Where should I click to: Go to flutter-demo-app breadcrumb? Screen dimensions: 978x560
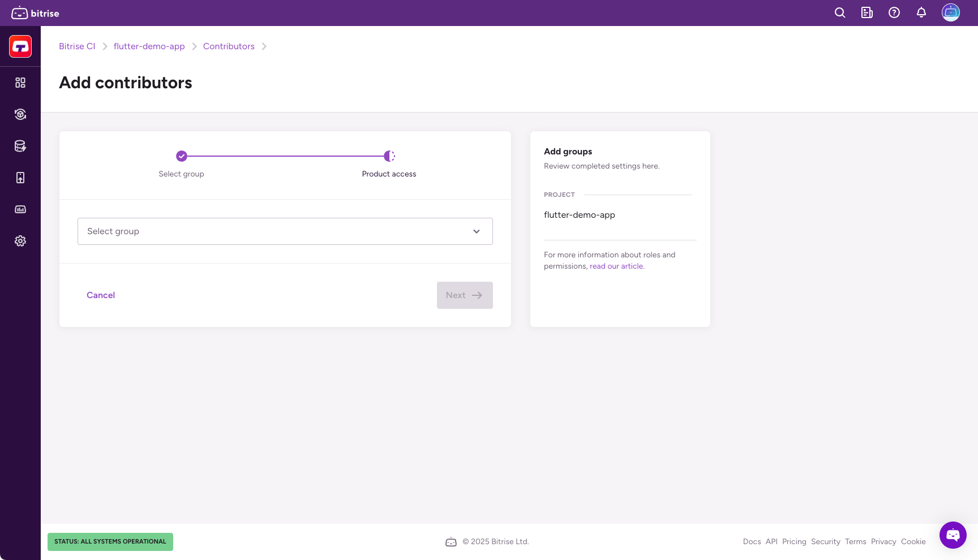[149, 46]
